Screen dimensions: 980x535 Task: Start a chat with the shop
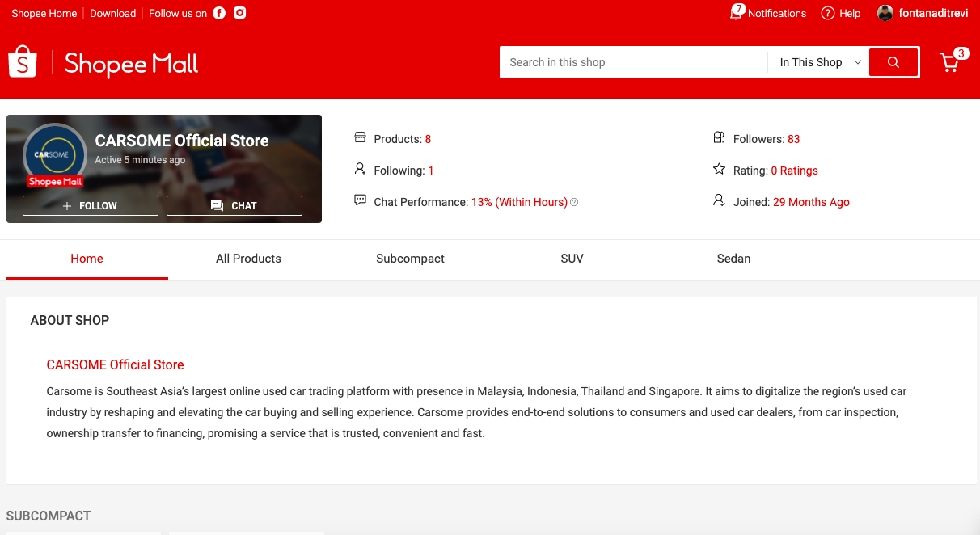click(x=234, y=206)
